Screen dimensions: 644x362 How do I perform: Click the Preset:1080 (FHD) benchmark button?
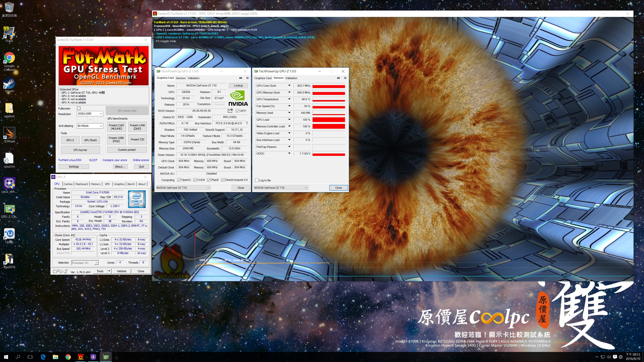tap(116, 139)
